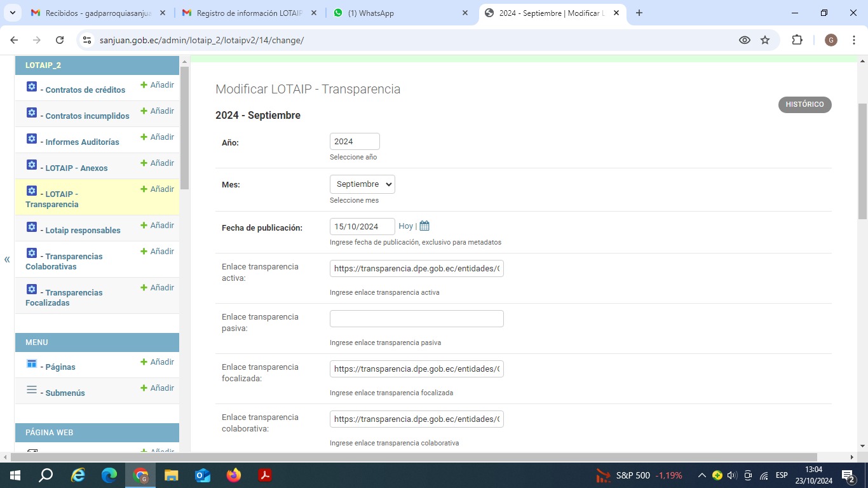Click the Hoy date shortcut link

tap(405, 226)
